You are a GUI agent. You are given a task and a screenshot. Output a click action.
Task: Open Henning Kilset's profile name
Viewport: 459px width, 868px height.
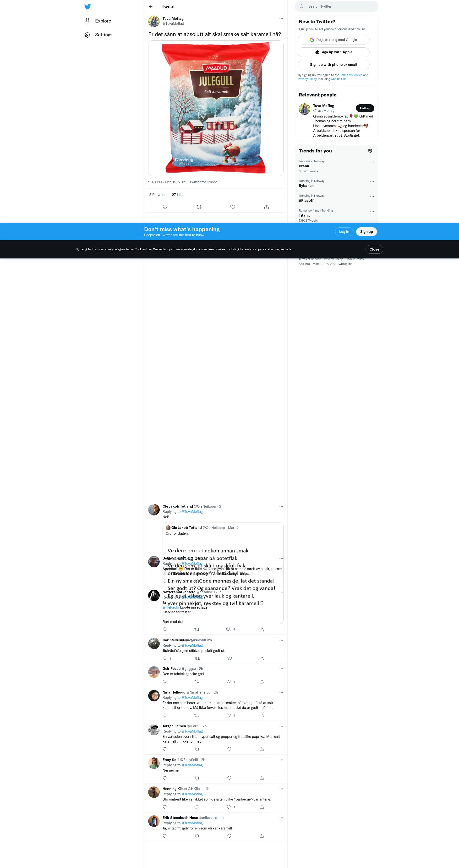pyautogui.click(x=175, y=789)
